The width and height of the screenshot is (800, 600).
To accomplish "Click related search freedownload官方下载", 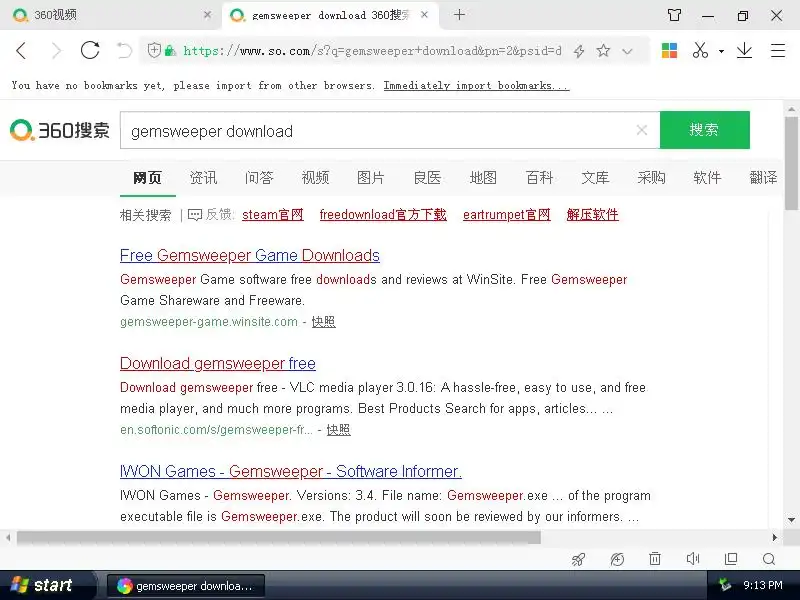I will pos(383,215).
